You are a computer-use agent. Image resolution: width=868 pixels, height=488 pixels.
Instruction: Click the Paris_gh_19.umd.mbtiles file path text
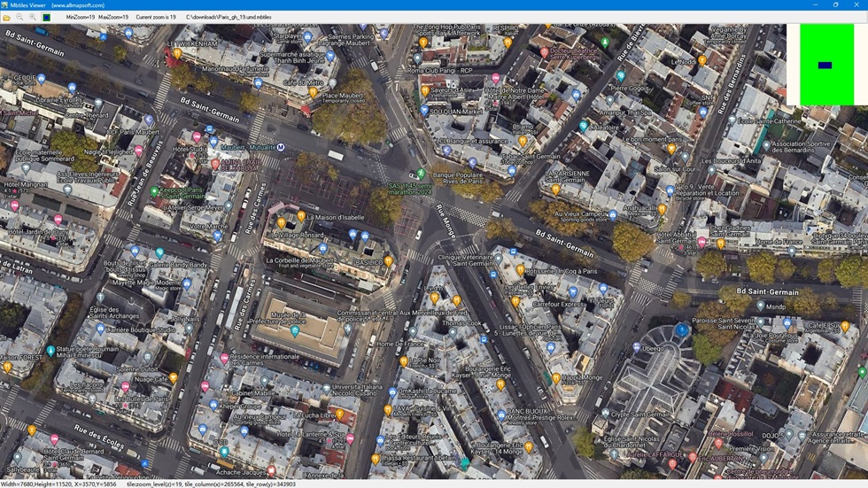coord(229,18)
